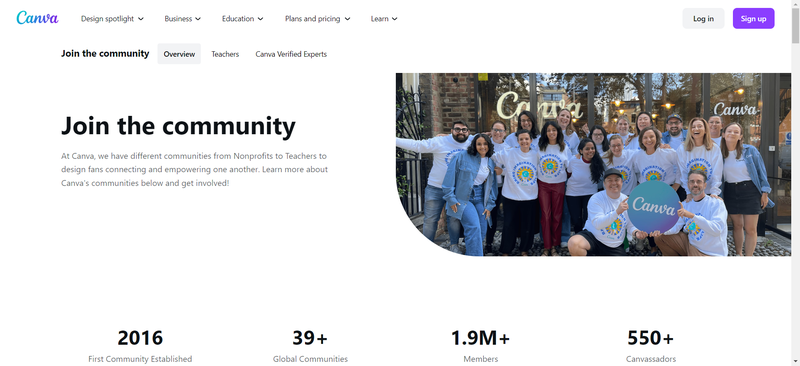Viewport: 800px width, 366px height.
Task: Expand the Learn menu
Action: tap(384, 19)
